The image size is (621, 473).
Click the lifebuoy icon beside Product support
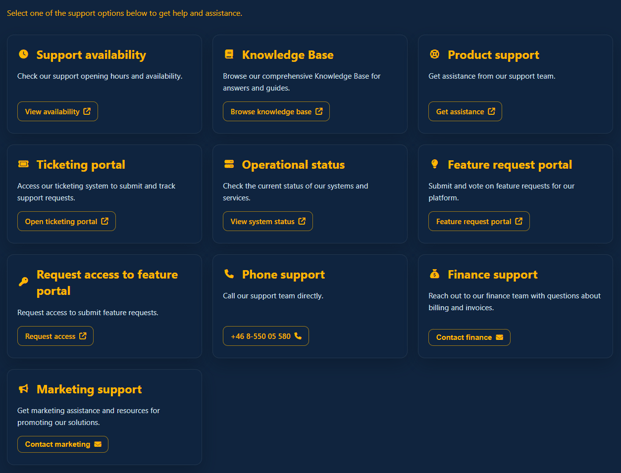click(x=435, y=54)
